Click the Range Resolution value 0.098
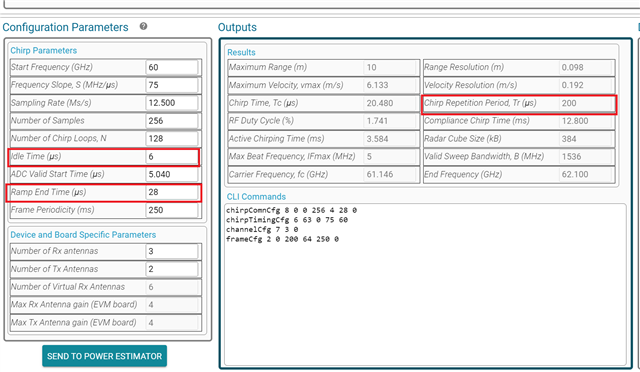Image resolution: width=640 pixels, height=372 pixels. point(585,67)
